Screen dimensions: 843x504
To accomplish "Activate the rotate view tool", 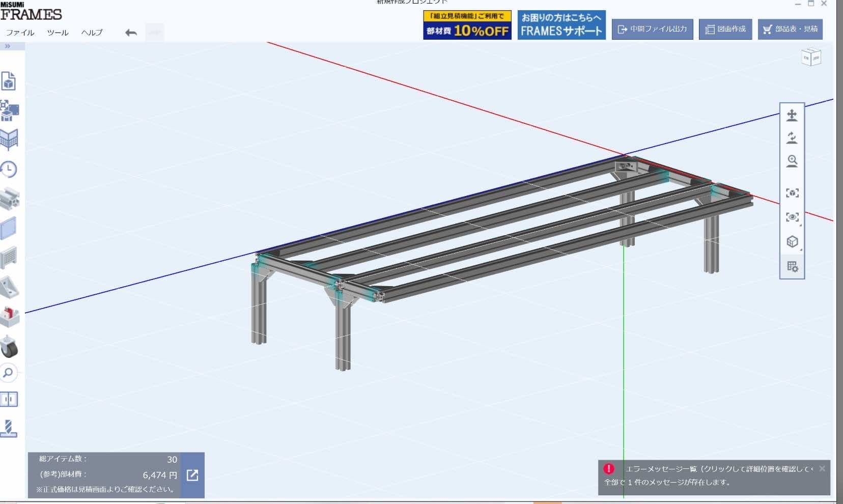I will pos(792,138).
